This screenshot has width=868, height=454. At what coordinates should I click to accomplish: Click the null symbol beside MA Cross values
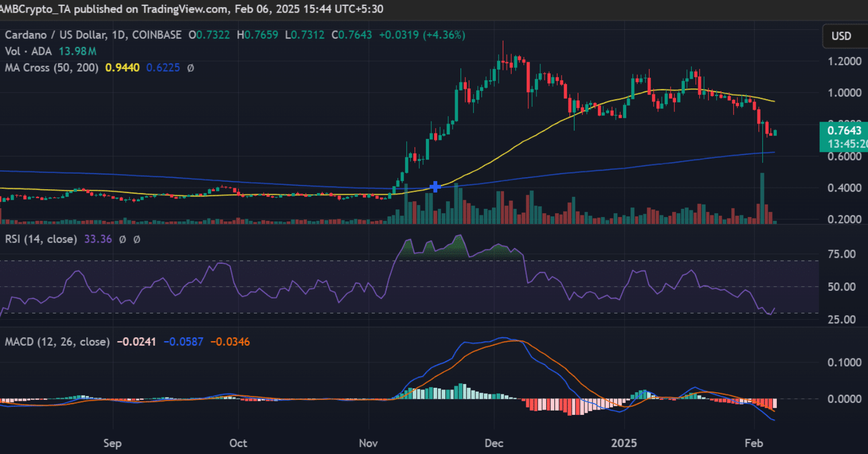(190, 68)
